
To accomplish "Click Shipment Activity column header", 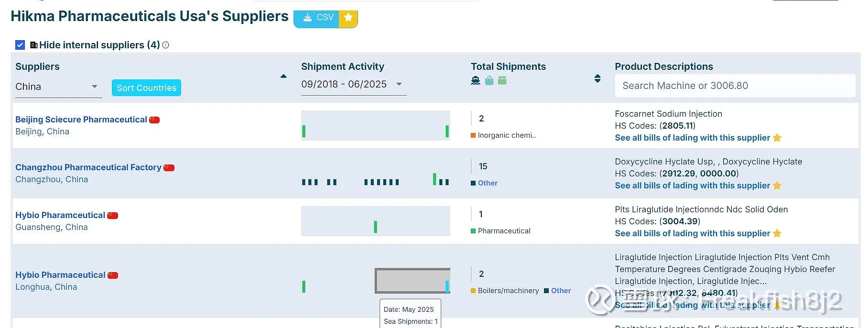I will point(343,66).
